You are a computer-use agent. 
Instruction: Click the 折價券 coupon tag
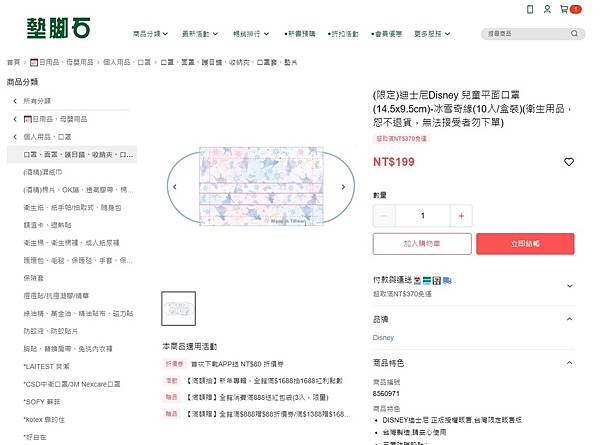click(x=174, y=363)
